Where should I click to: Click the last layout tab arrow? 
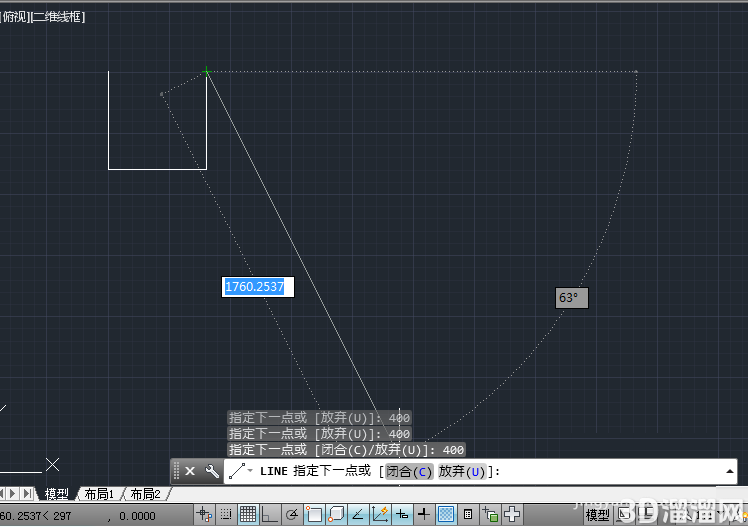(28, 494)
